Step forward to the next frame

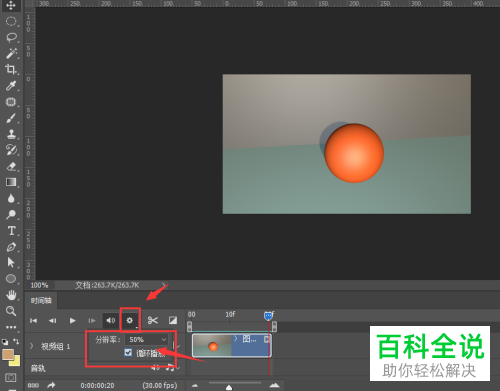tap(92, 321)
